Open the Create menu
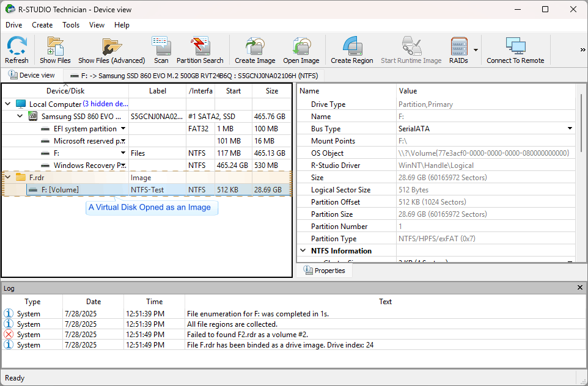Image resolution: width=588 pixels, height=386 pixels. [42, 24]
